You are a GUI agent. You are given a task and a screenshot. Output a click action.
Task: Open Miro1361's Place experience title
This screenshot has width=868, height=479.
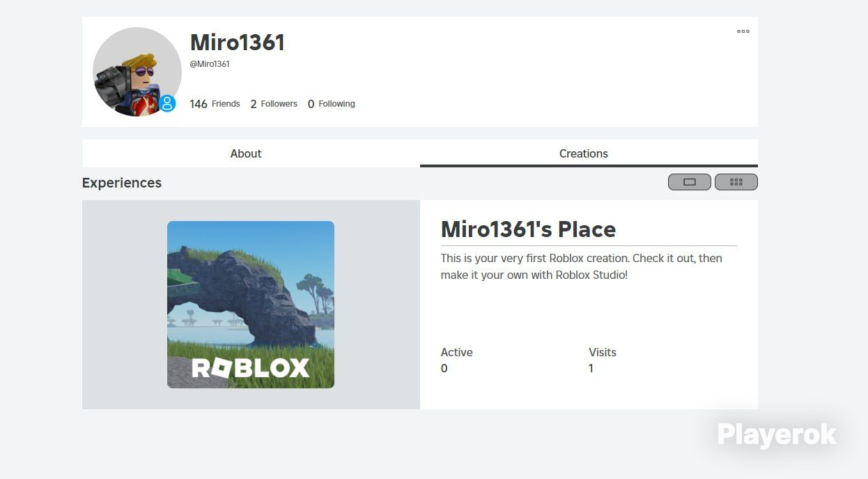(x=528, y=229)
